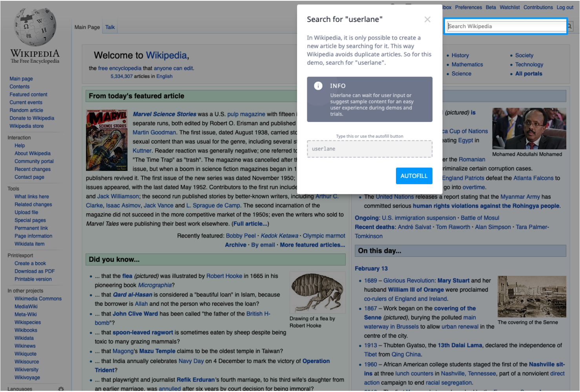Screen dimensions: 580x392
Task: Open featured article Archive link
Action: click(235, 245)
